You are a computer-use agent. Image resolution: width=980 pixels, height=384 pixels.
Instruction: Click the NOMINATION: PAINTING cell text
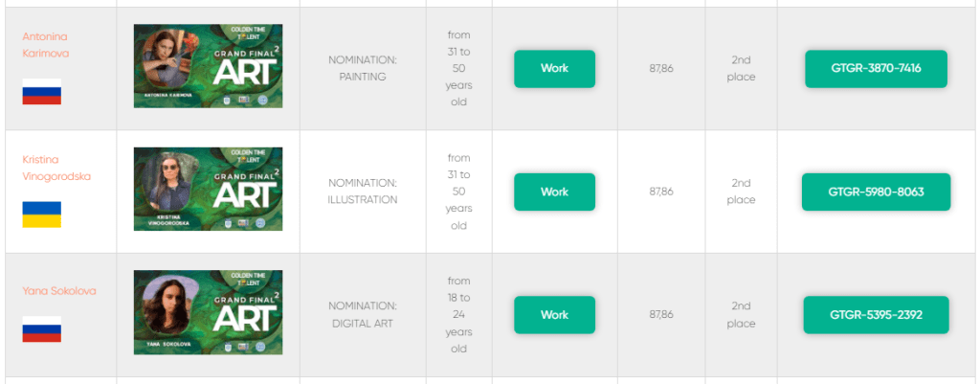click(362, 68)
